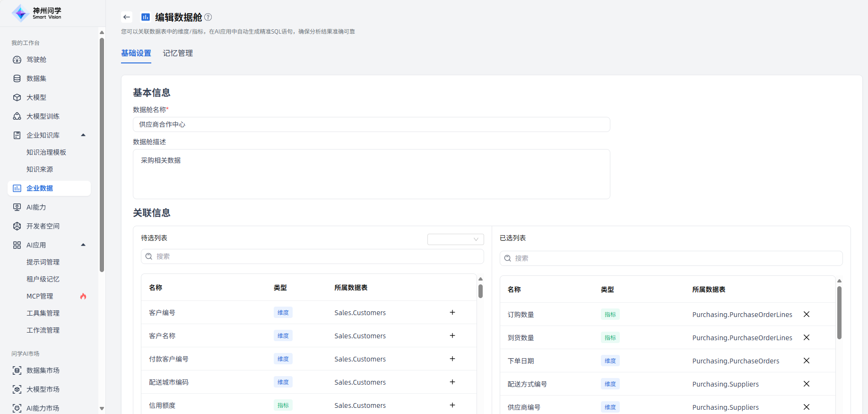Open MCP管理 submenu item
The height and width of the screenshot is (414, 868).
click(40, 296)
